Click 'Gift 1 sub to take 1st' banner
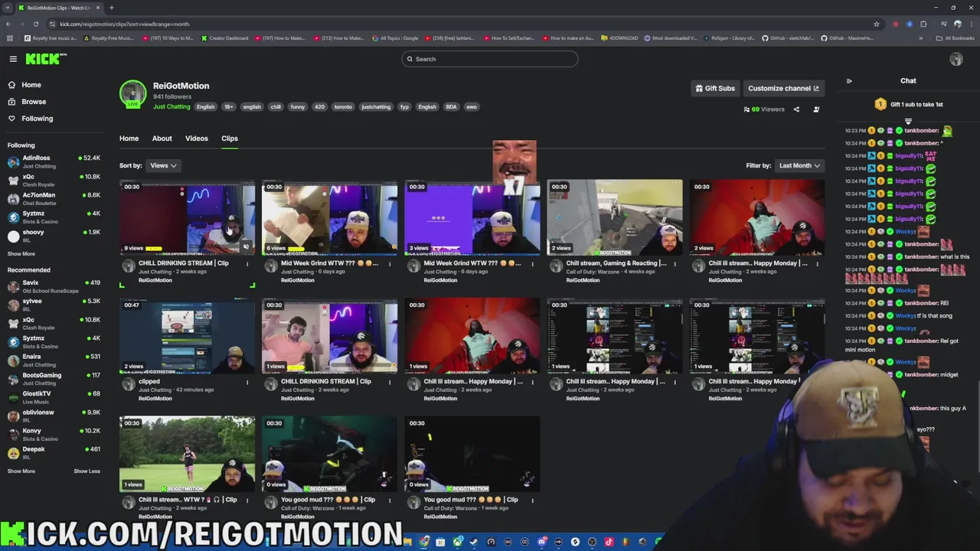Viewport: 980px width, 551px height. [908, 105]
